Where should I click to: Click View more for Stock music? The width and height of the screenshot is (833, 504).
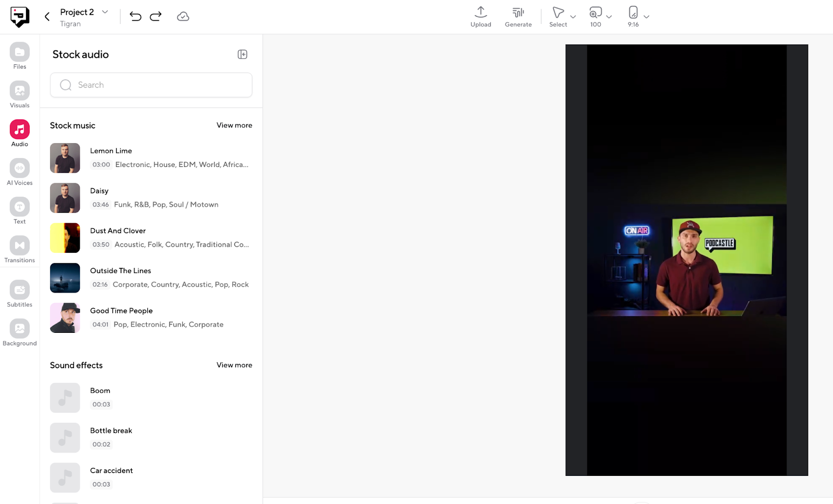234,125
